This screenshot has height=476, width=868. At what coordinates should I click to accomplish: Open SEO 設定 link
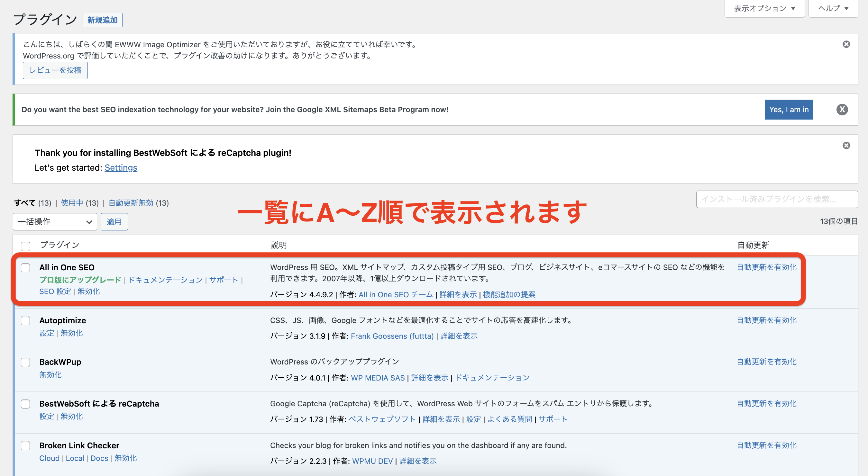coord(55,291)
